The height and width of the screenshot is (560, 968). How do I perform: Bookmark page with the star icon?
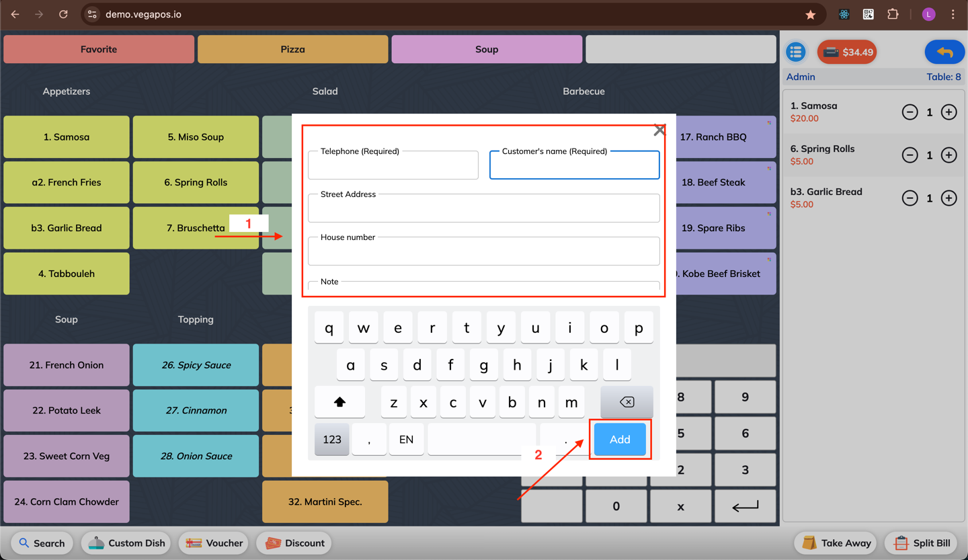click(x=811, y=14)
